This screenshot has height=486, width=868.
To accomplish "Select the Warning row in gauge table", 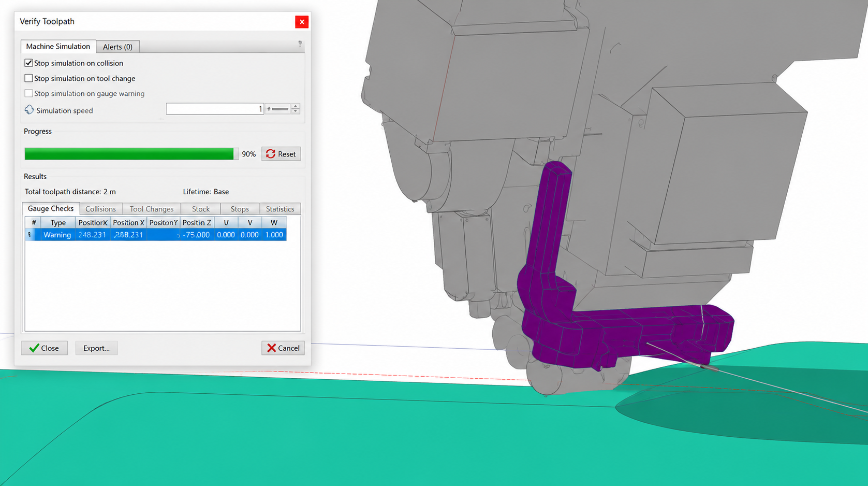I will coord(156,235).
